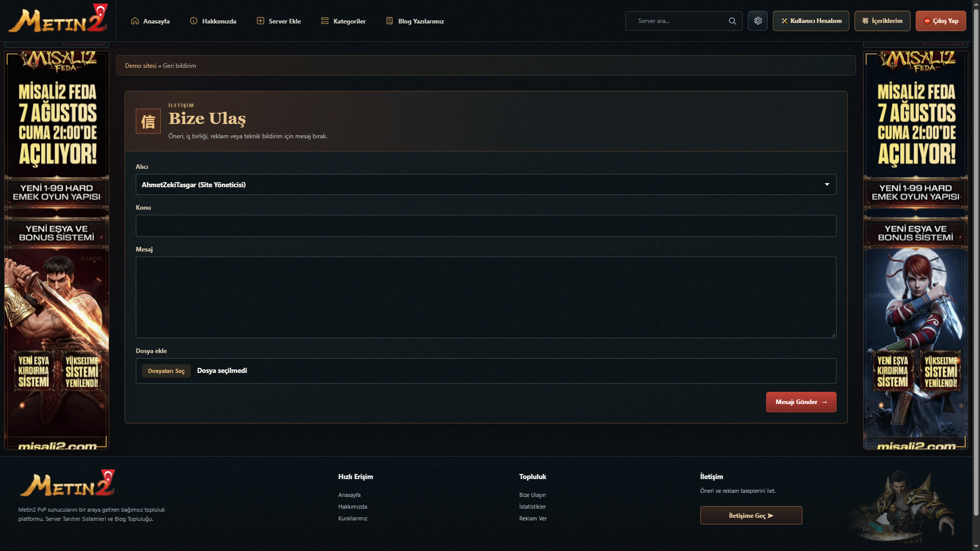Viewport: 980px width, 551px height.
Task: Expand the Alıcı recipient dropdown
Action: [486, 185]
